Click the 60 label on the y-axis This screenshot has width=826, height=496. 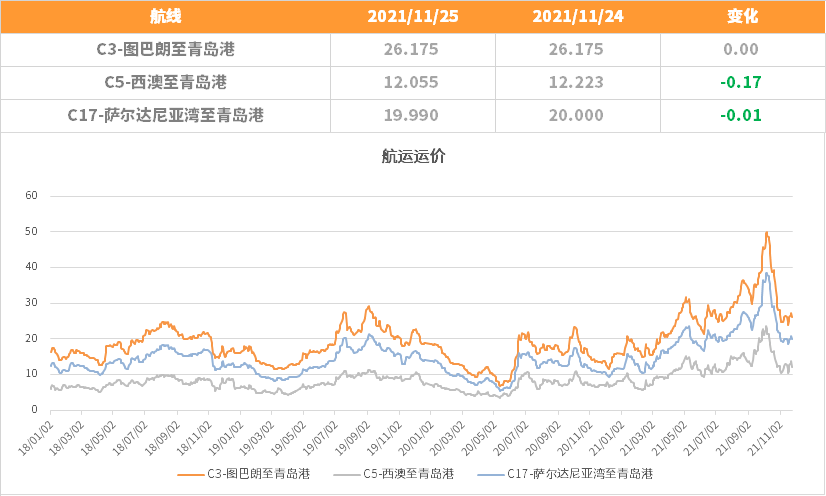click(30, 195)
